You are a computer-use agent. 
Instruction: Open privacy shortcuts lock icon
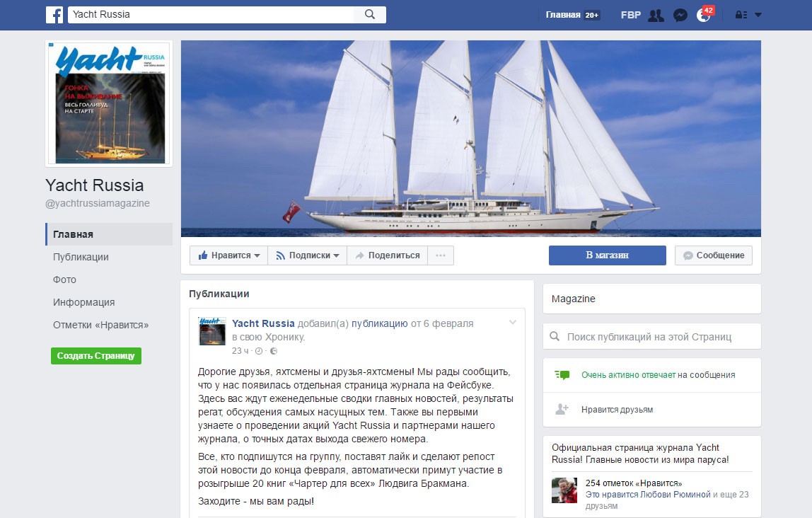pos(741,15)
